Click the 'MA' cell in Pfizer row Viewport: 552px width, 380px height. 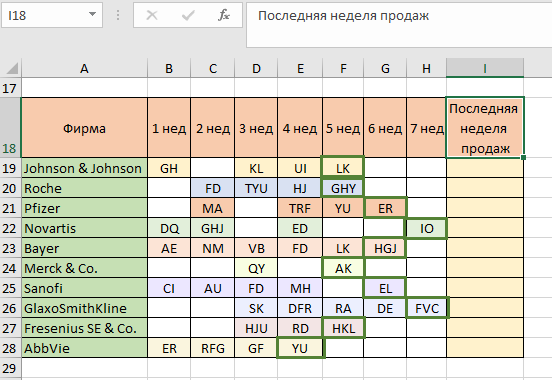click(213, 208)
